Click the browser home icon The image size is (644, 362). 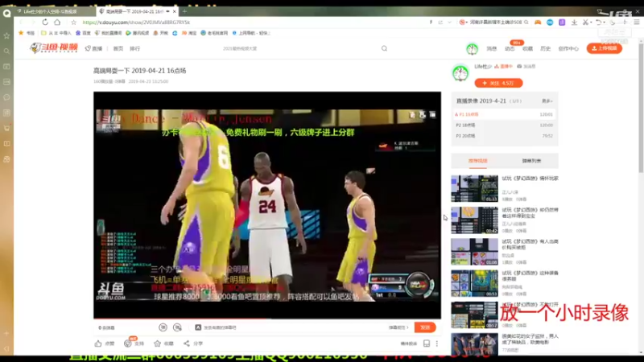click(x=57, y=23)
